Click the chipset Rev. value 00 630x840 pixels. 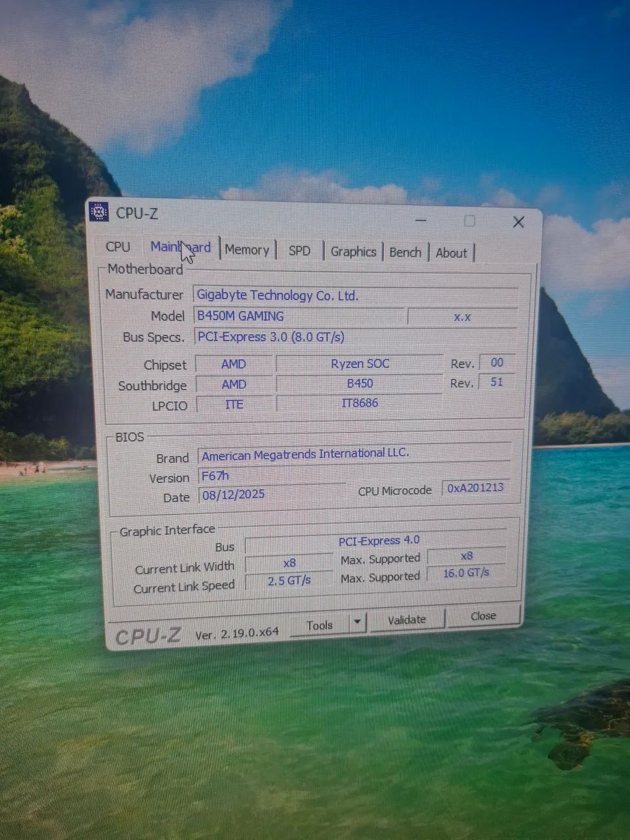[497, 362]
